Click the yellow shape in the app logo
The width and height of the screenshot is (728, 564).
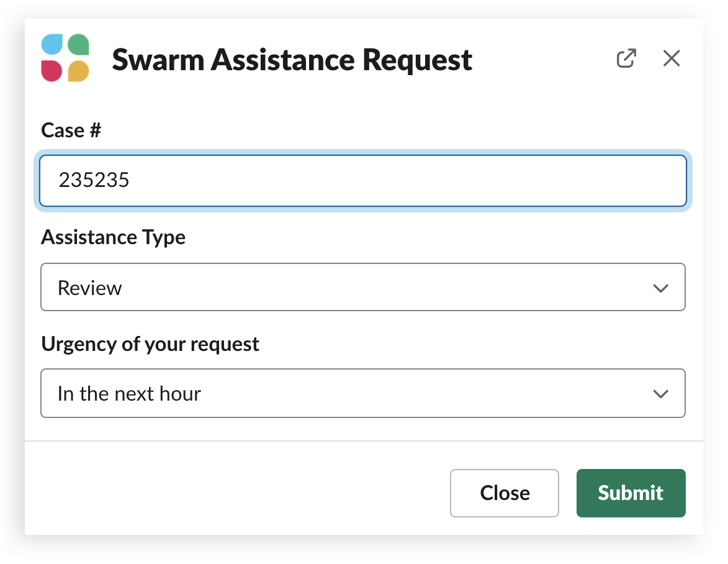pos(78,71)
